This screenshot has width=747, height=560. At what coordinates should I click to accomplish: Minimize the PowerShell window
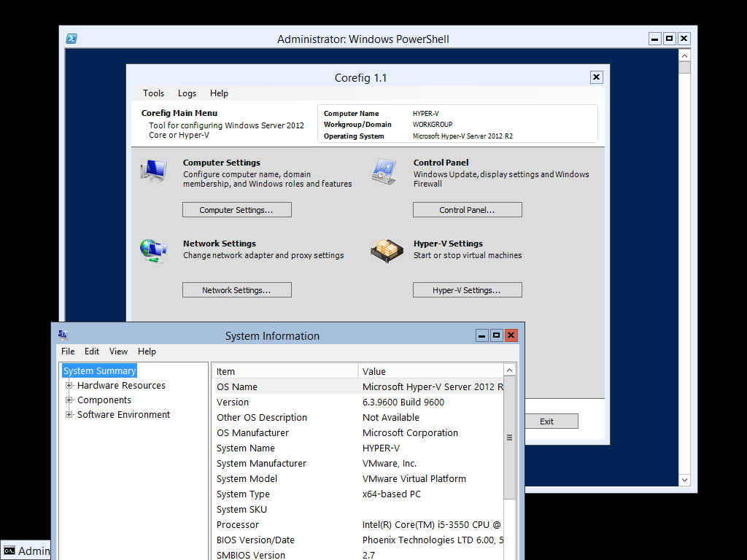point(655,39)
